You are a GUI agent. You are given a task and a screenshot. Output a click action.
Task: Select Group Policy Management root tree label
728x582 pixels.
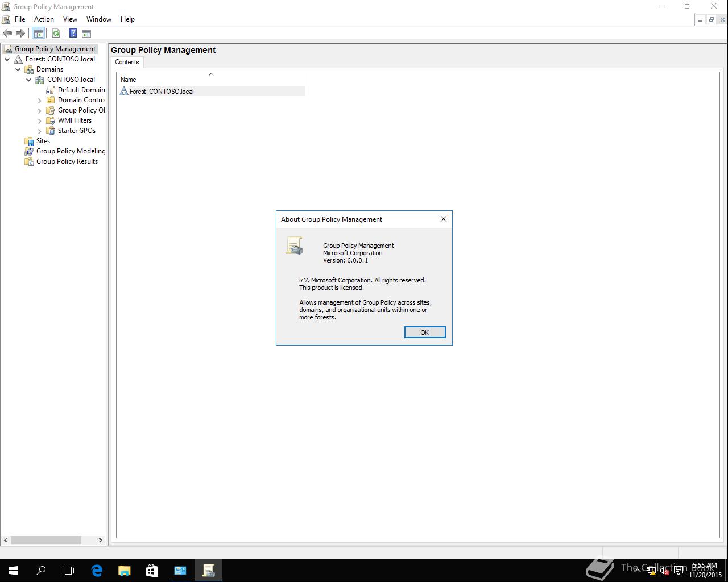pyautogui.click(x=55, y=49)
